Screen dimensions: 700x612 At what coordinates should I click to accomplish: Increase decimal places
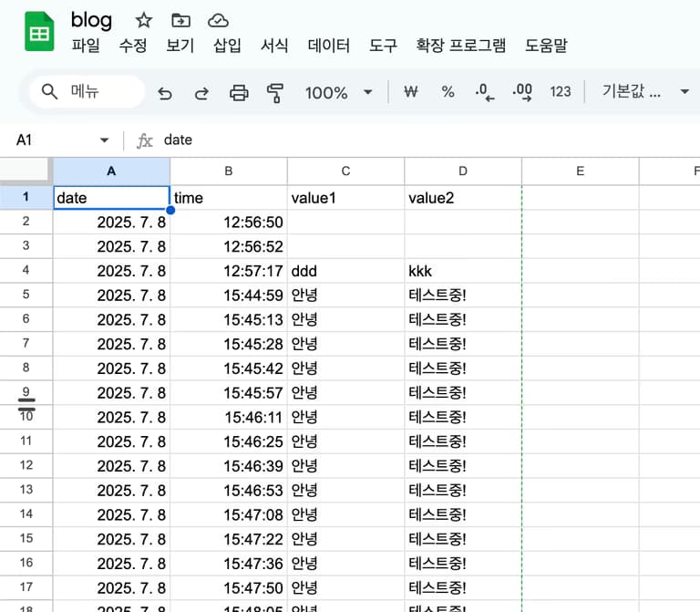(522, 91)
